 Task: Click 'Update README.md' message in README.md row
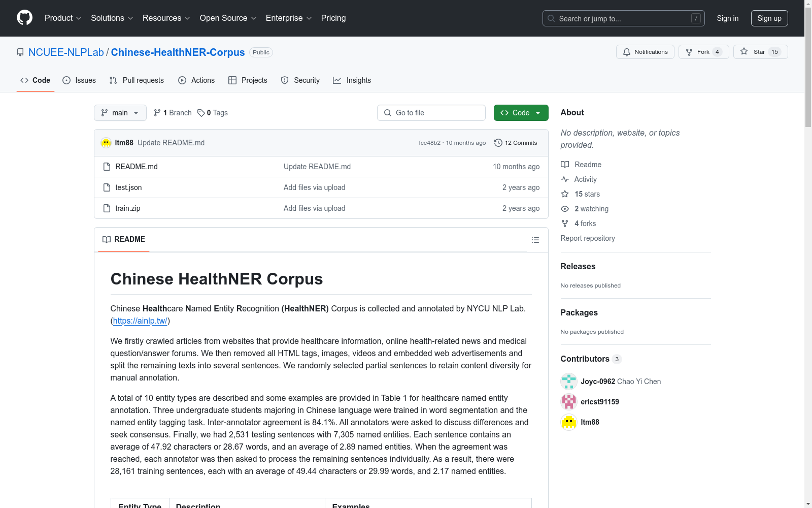pyautogui.click(x=317, y=167)
